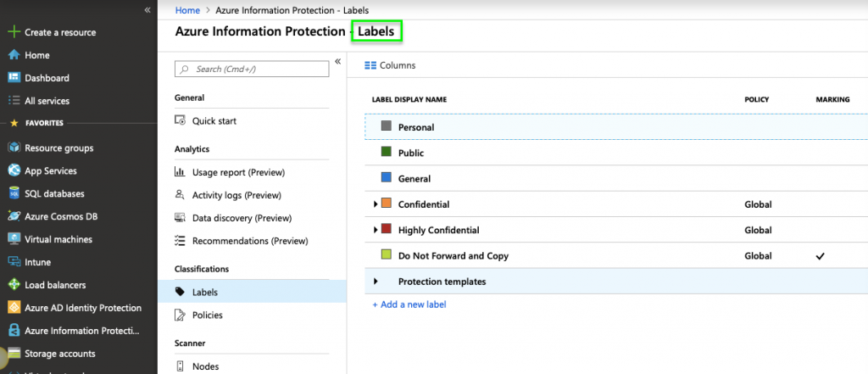This screenshot has width=868, height=374.
Task: Open the Dashboard icon in sidebar
Action: pos(14,78)
